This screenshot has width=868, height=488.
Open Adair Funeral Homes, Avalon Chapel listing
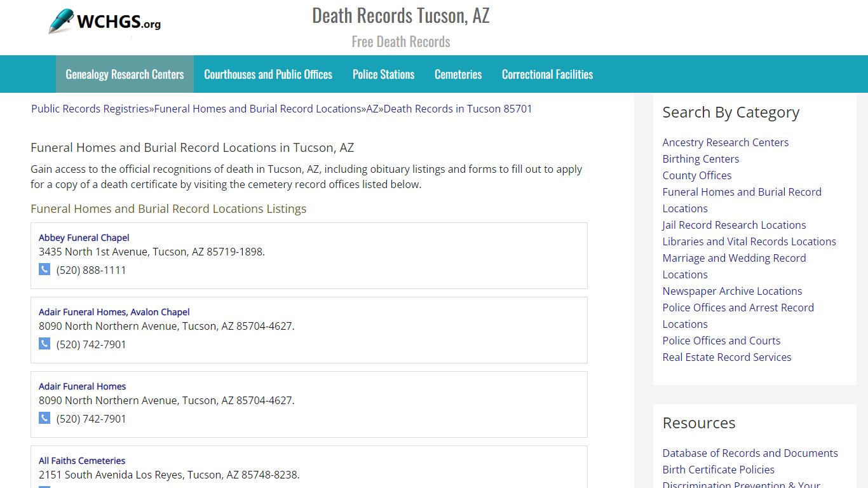coord(114,312)
